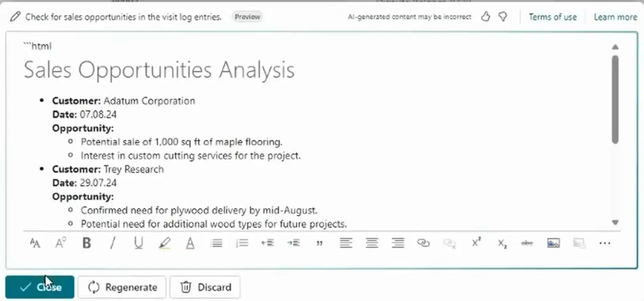Insert a bulleted list
Image resolution: width=644 pixels, height=301 pixels.
(x=216, y=243)
